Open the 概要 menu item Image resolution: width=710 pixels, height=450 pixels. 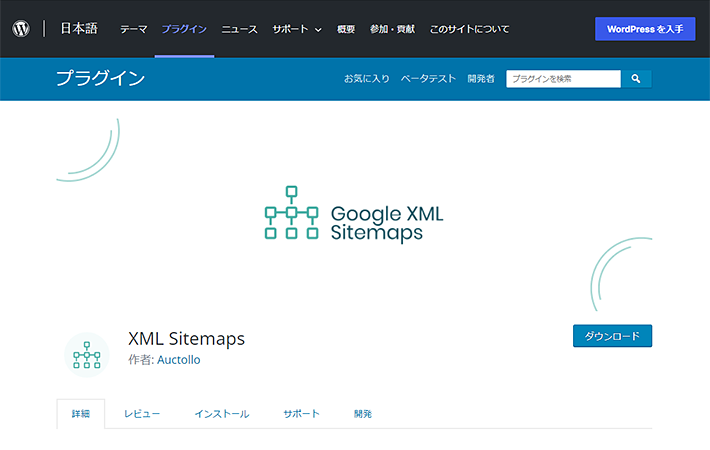pyautogui.click(x=346, y=29)
